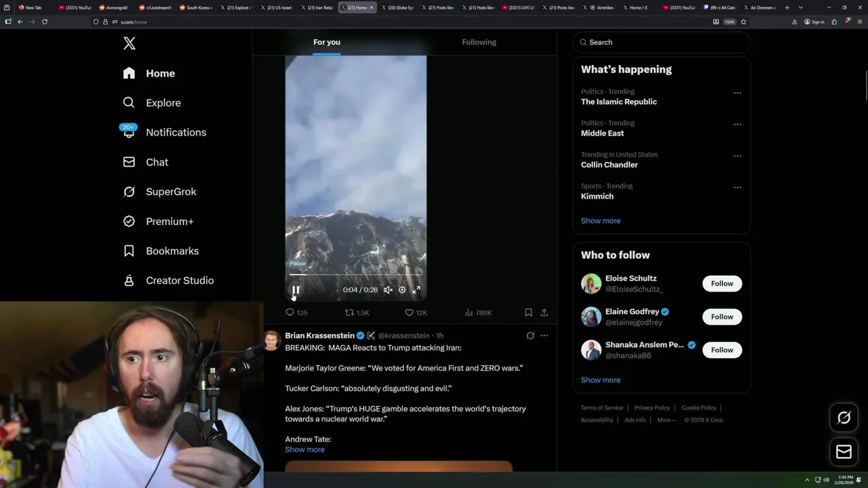Open more options on Krassenstein's post
Screen dimensions: 868x488
pyautogui.click(x=544, y=335)
